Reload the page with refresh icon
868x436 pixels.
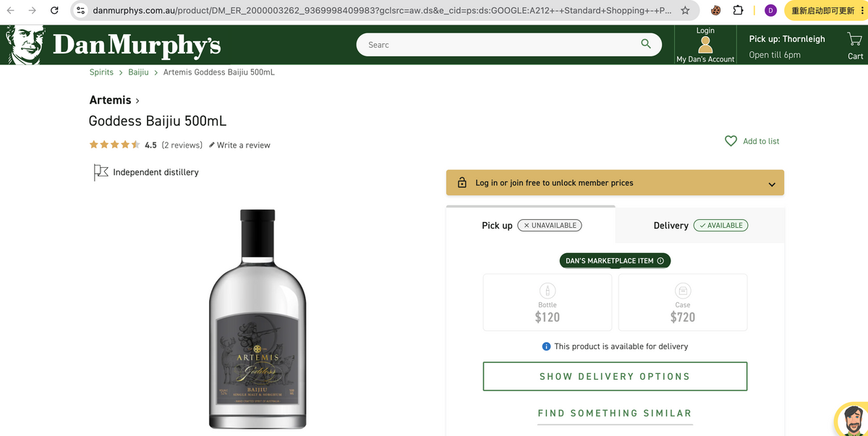click(54, 10)
